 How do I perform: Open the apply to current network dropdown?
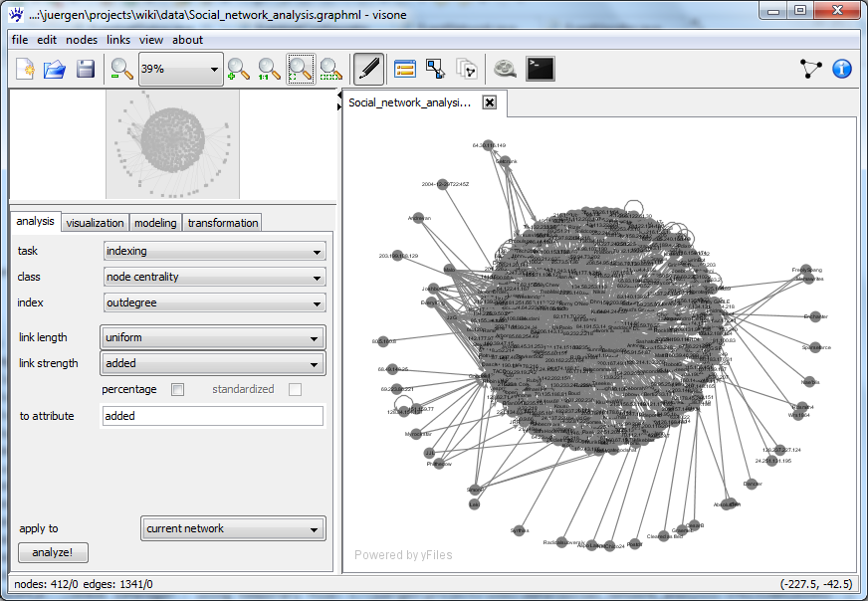pos(233,528)
